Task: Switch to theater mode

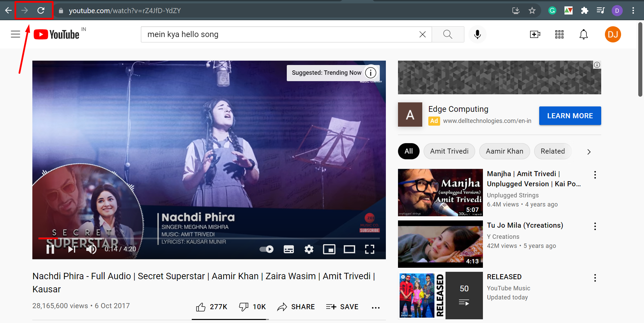Action: tap(349, 249)
